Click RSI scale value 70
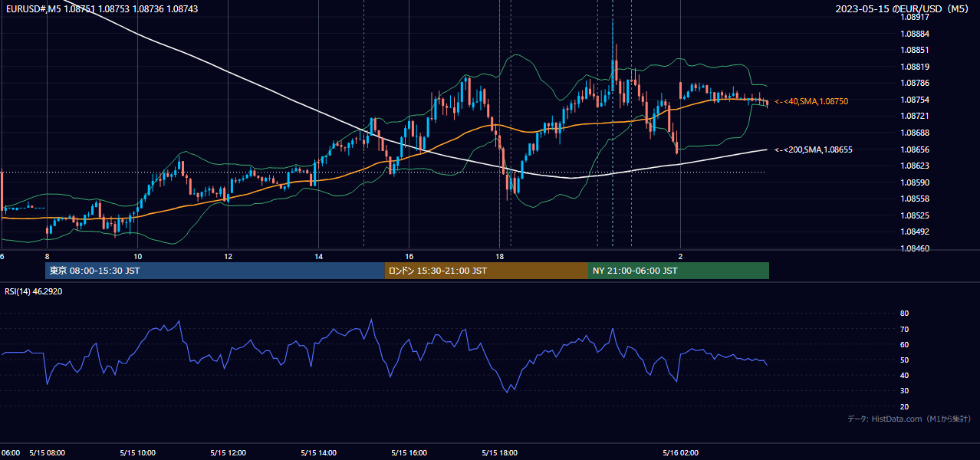Image resolution: width=980 pixels, height=460 pixels. pos(905,329)
